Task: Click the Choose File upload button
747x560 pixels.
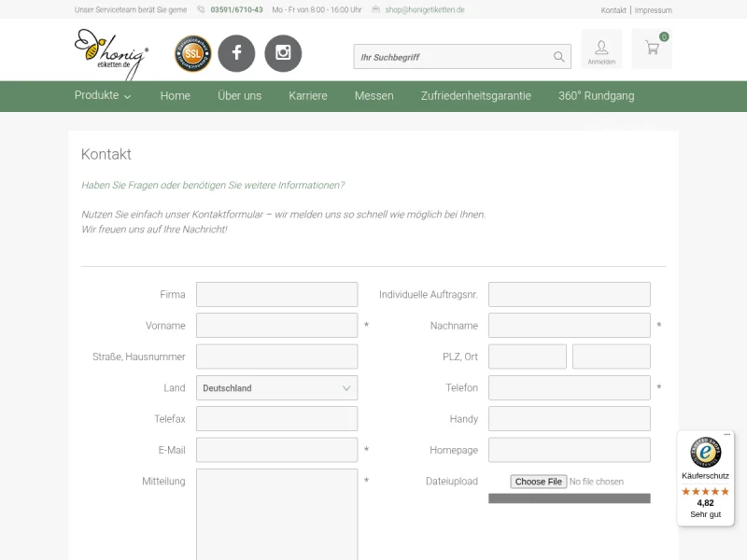Action: pos(539,482)
